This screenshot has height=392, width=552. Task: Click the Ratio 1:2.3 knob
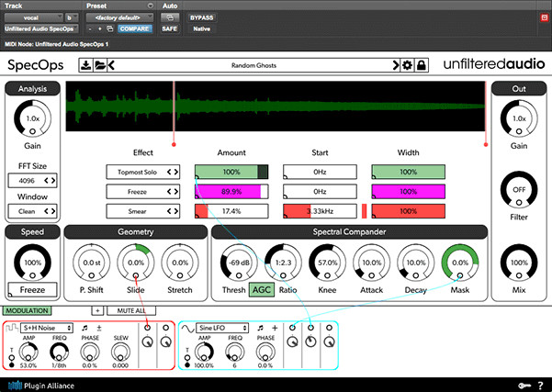(284, 263)
